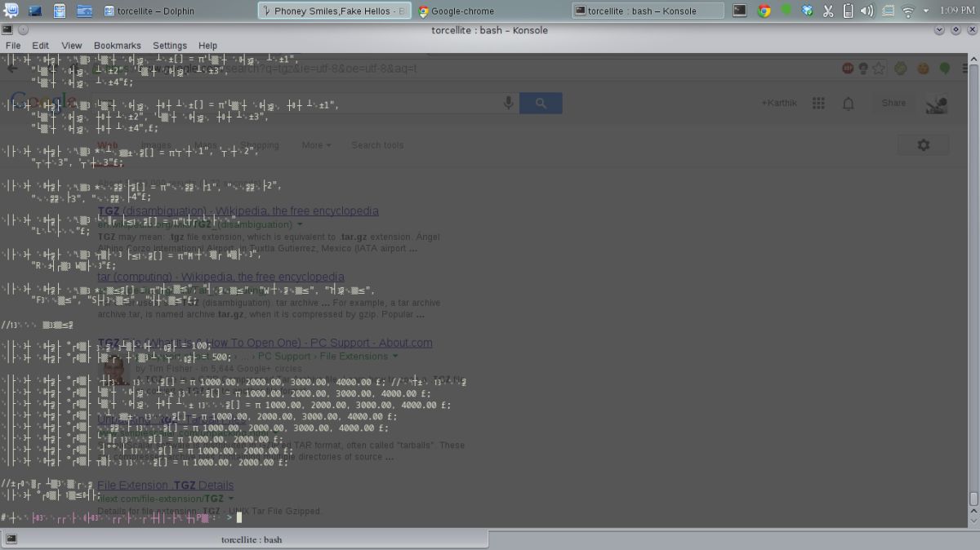Click the Konsole new tab icon
The height and width of the screenshot is (550, 980).
(x=11, y=538)
